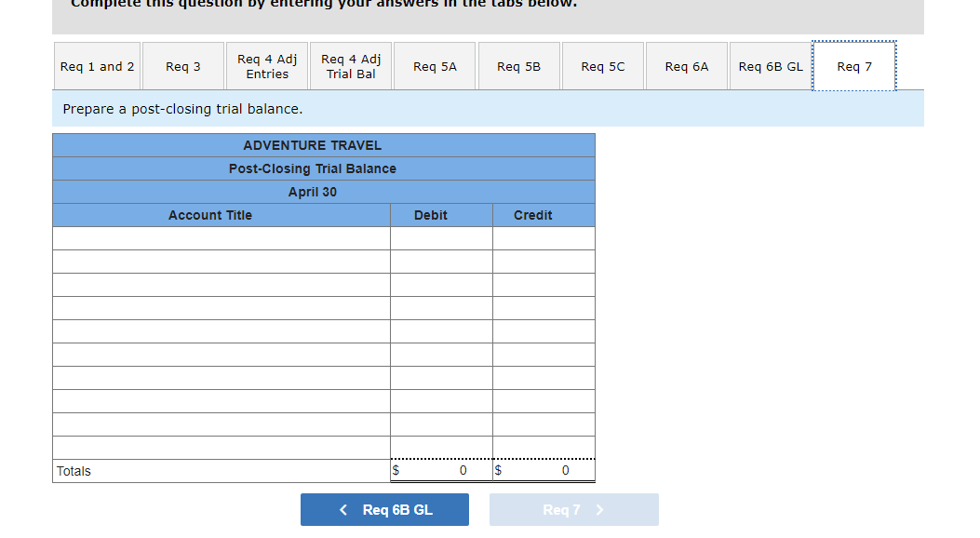
Task: Click the Credit totals cell showing 0
Action: tap(544, 470)
